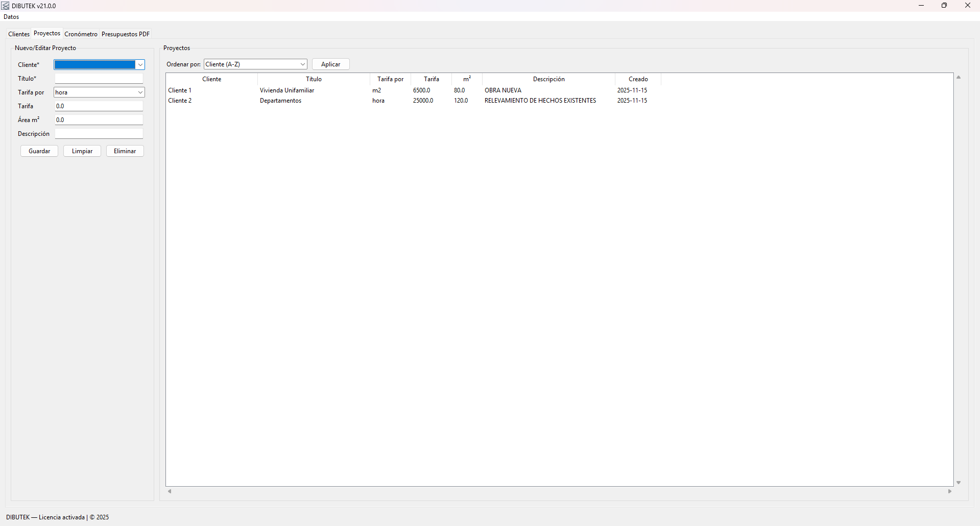The height and width of the screenshot is (526, 980).
Task: Click into the Área m² field
Action: coord(99,120)
